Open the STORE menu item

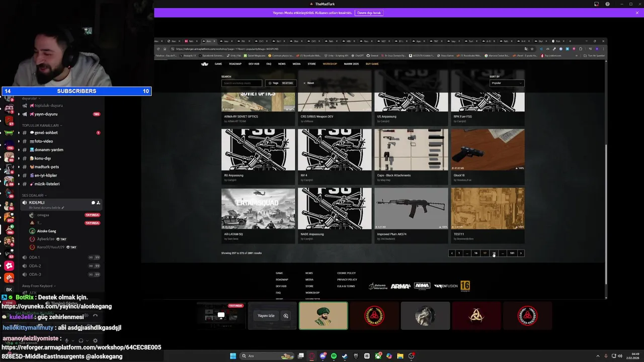pyautogui.click(x=311, y=64)
